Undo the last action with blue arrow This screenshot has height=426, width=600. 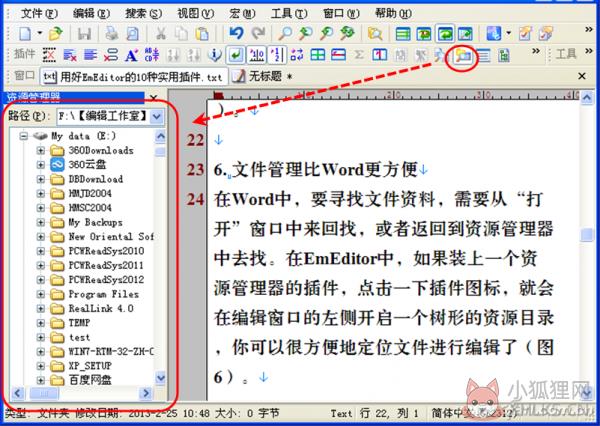236,34
